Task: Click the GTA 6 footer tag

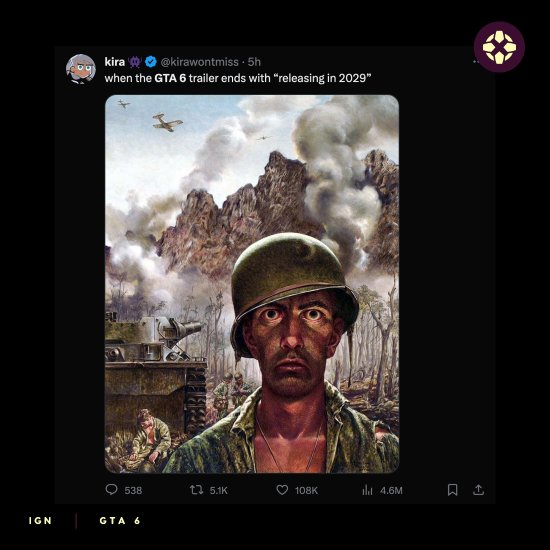Action: coord(120,521)
